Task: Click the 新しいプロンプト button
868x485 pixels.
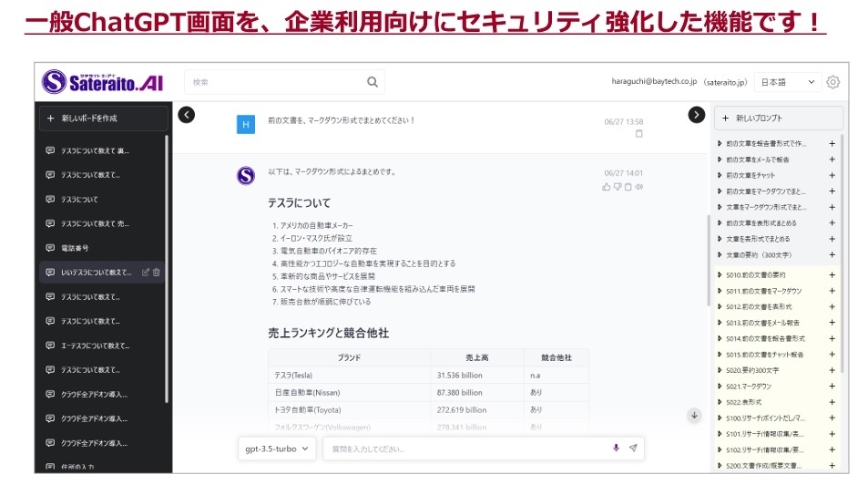Action: (778, 119)
